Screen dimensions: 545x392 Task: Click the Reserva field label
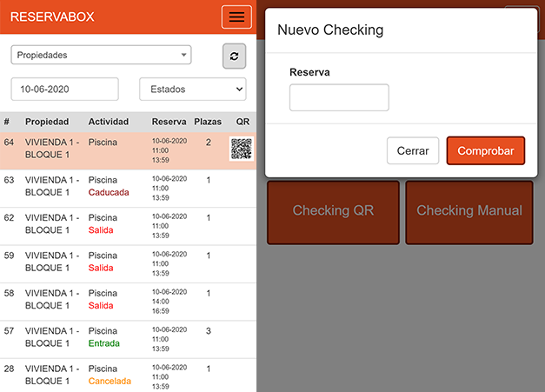click(x=309, y=72)
